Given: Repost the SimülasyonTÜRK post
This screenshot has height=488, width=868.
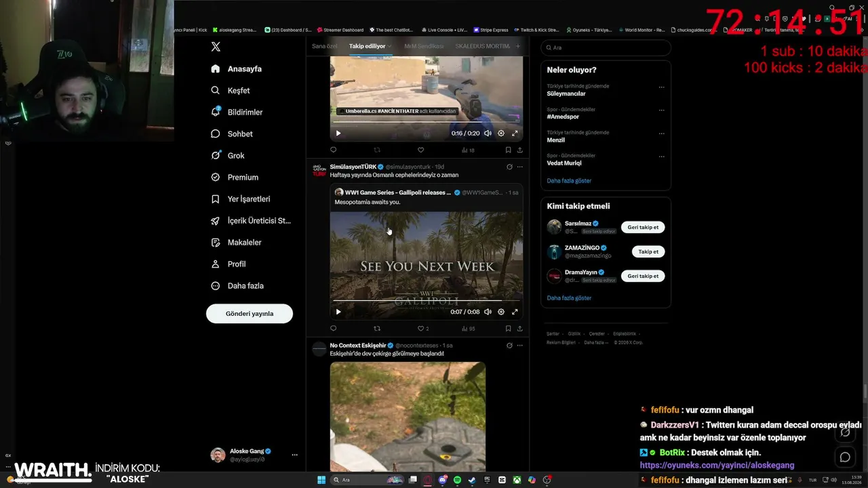Looking at the screenshot, I should coord(377,329).
